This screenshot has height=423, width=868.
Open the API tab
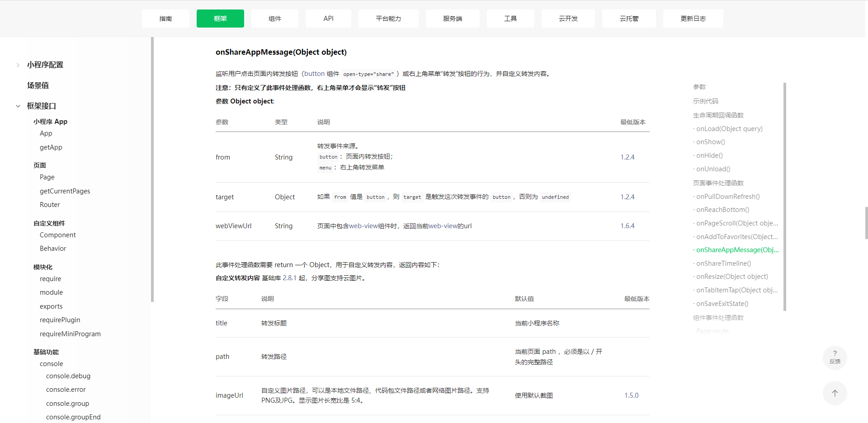pyautogui.click(x=329, y=19)
